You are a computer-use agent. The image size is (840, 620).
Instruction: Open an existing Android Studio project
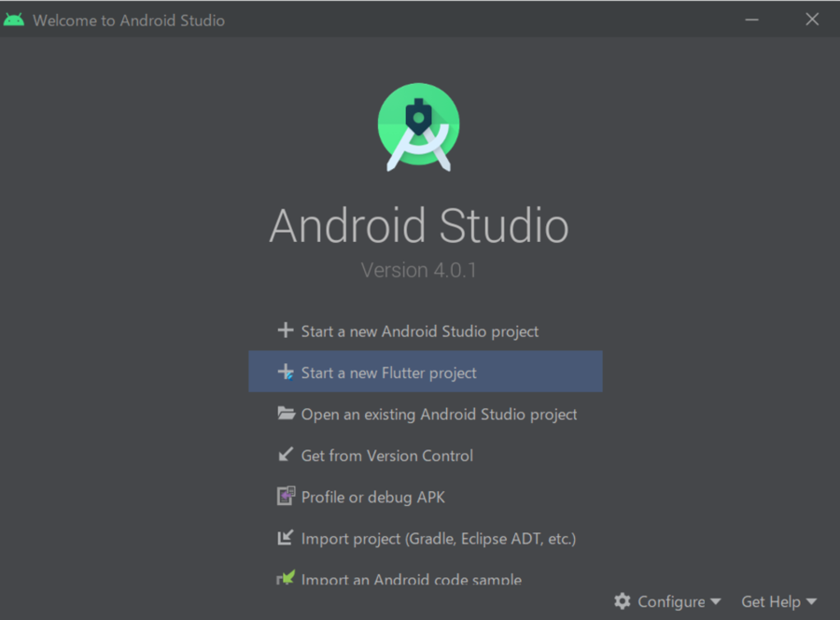pyautogui.click(x=427, y=414)
